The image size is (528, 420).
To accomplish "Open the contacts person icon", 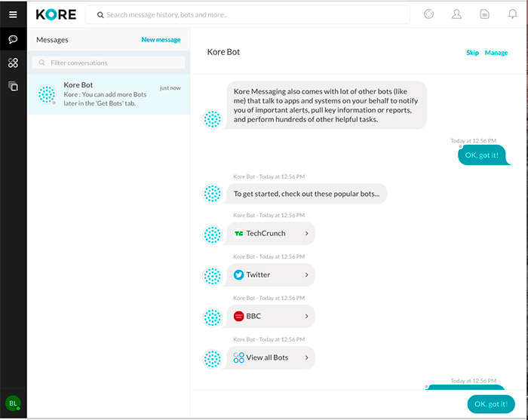I will coord(456,14).
